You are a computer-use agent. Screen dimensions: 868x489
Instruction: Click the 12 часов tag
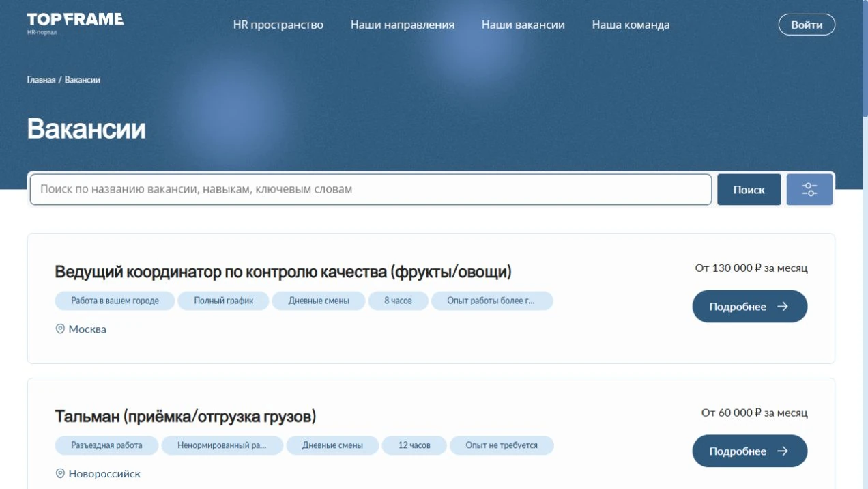414,446
